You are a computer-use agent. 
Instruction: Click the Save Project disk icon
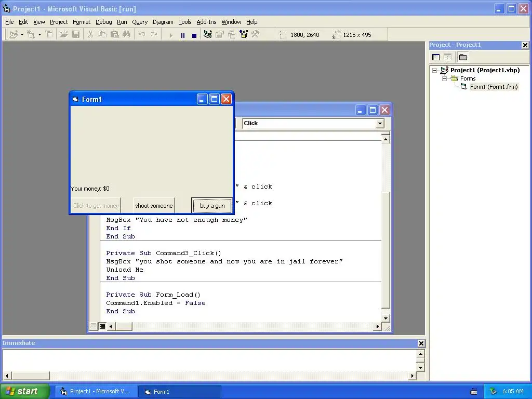(76, 34)
